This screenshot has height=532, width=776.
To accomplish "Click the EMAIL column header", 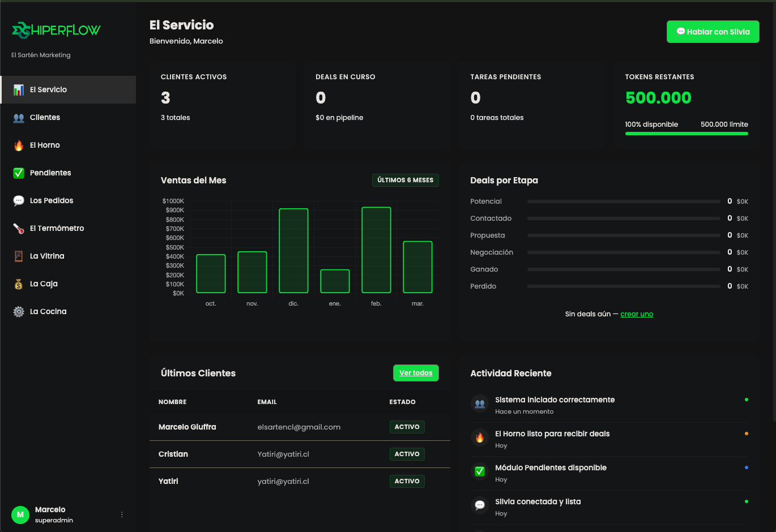I will tap(267, 402).
